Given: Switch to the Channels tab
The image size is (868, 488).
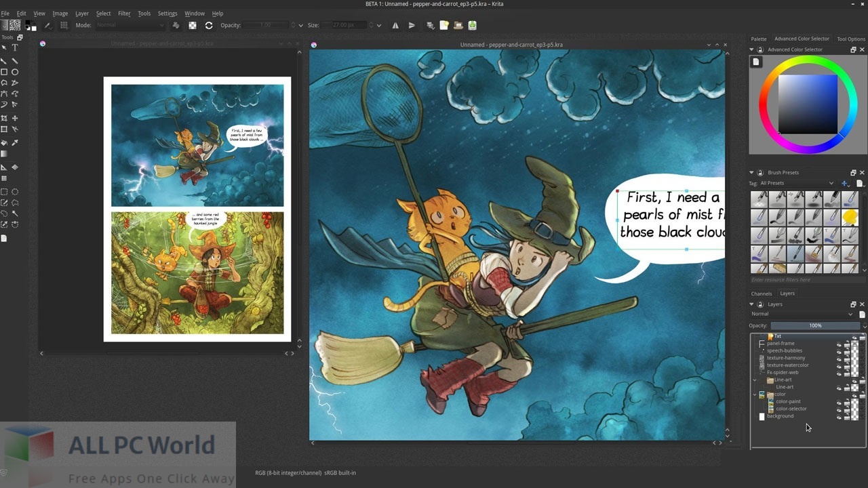Looking at the screenshot, I should tap(761, 293).
